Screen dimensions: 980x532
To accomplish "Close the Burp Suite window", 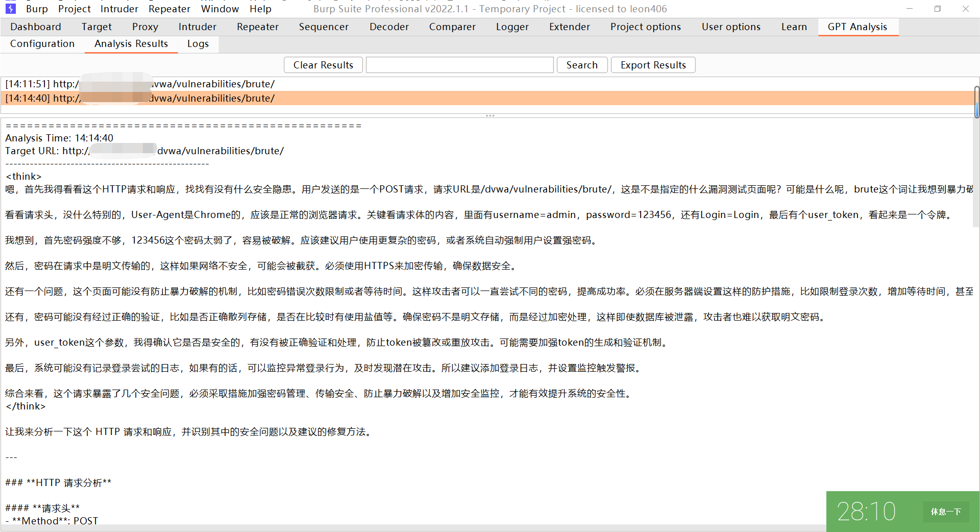I will point(966,9).
